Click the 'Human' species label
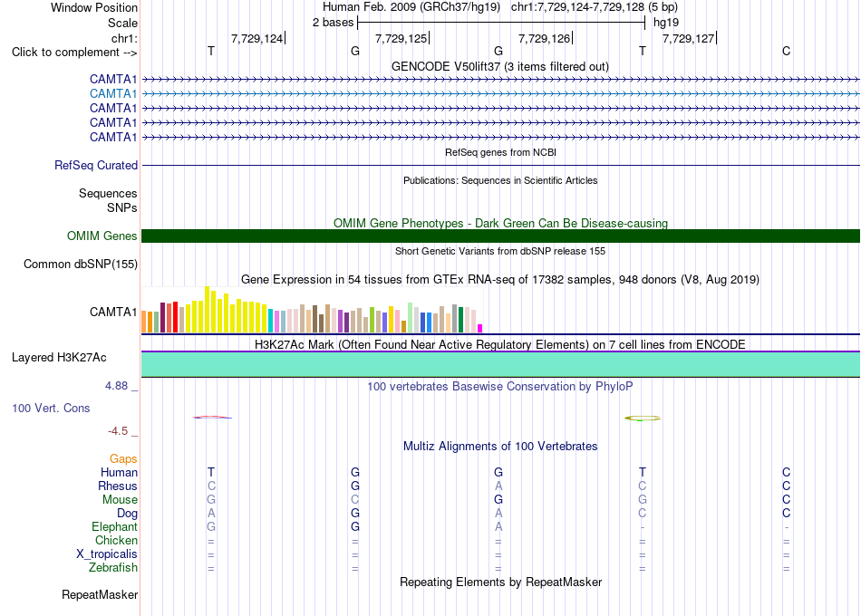The image size is (861, 616). tap(119, 472)
